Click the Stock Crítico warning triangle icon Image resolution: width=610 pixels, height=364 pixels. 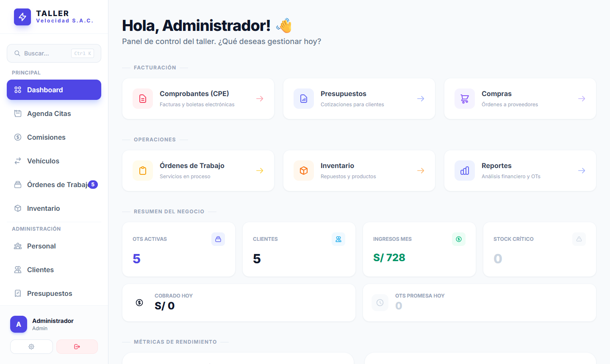(579, 239)
